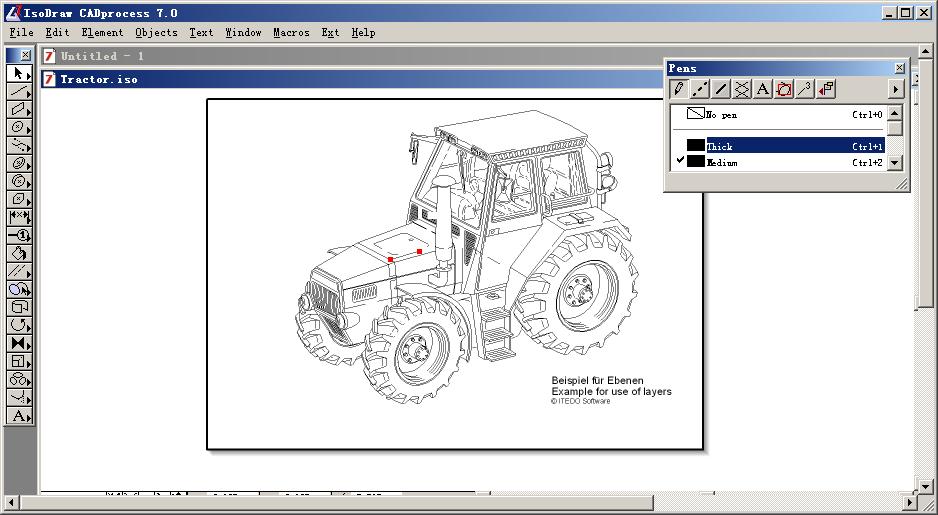Select the blue ellipse selection tool
This screenshot has height=515, width=938.
(19, 290)
